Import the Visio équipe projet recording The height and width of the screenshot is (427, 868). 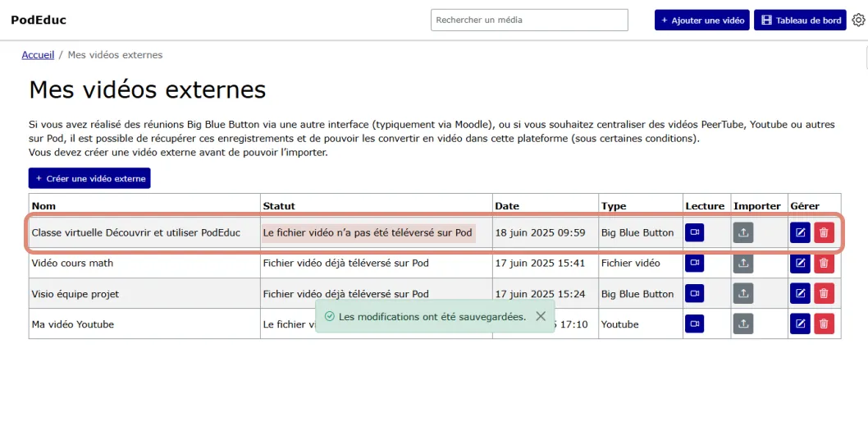click(743, 293)
